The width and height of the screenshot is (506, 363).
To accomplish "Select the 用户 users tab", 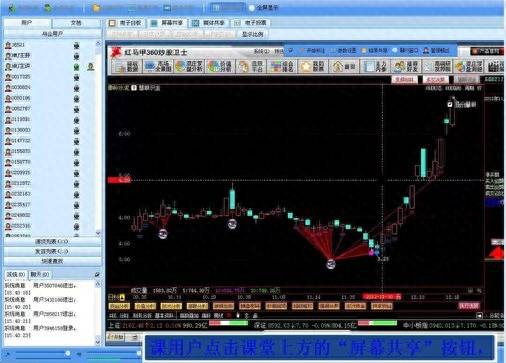I will click(x=27, y=23).
